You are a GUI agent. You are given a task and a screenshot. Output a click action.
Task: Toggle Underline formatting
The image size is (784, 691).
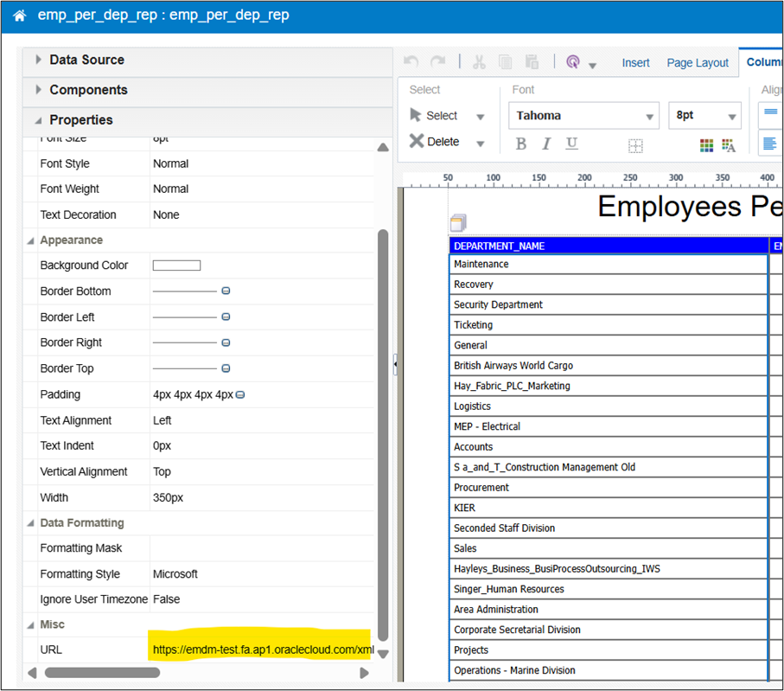pos(571,144)
